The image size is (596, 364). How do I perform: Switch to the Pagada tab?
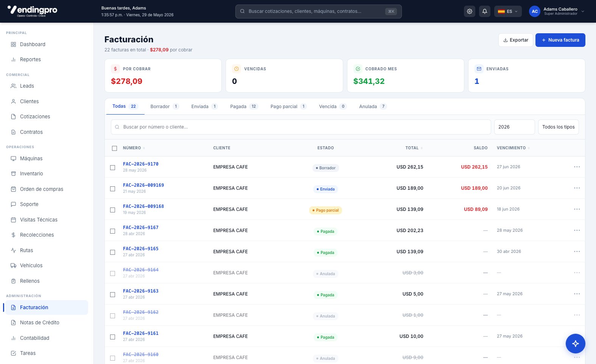(x=244, y=107)
